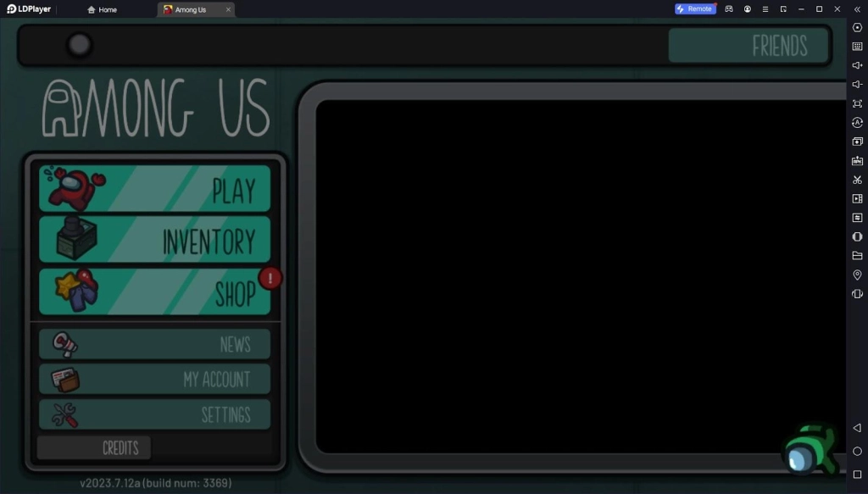Click the Settings wrench-and-screwdriver icon
This screenshot has width=868, height=494.
(x=64, y=415)
